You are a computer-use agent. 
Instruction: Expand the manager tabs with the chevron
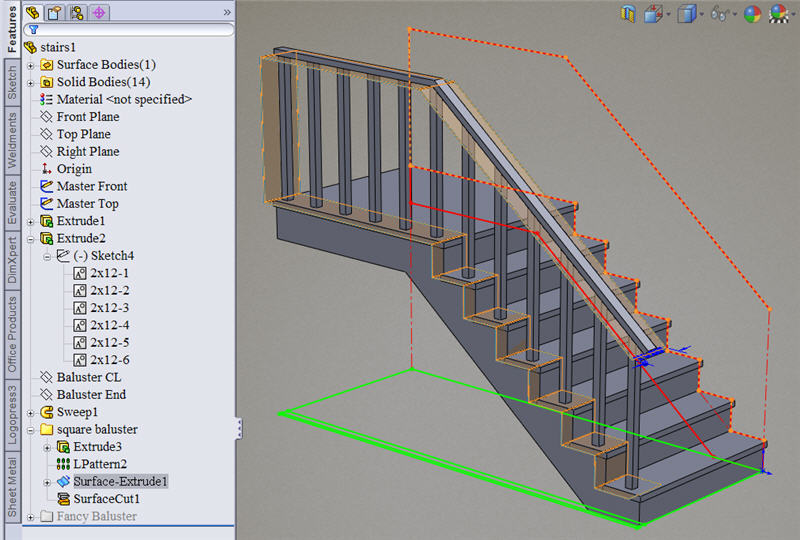pyautogui.click(x=227, y=12)
